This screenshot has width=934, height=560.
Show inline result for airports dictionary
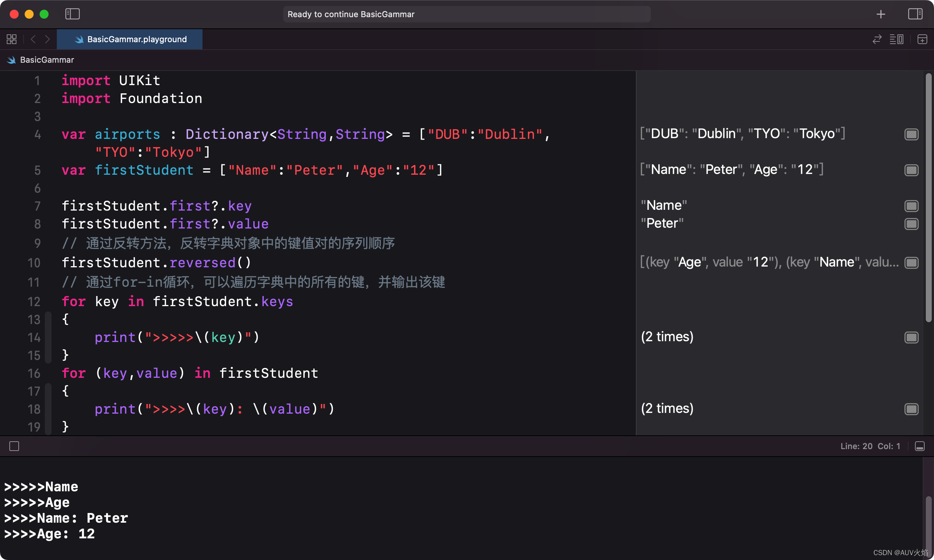coord(911,134)
